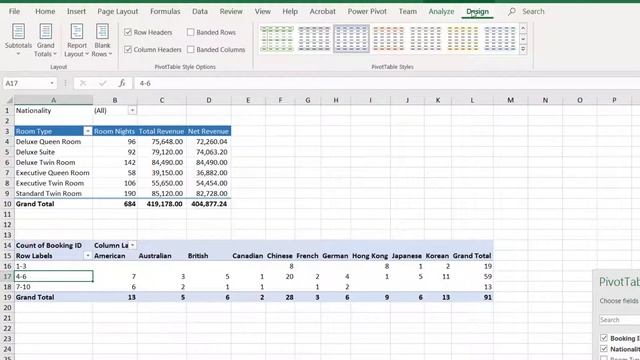Select the Executive Queen Room cell
This screenshot has height=360, width=640.
pyautogui.click(x=53, y=173)
